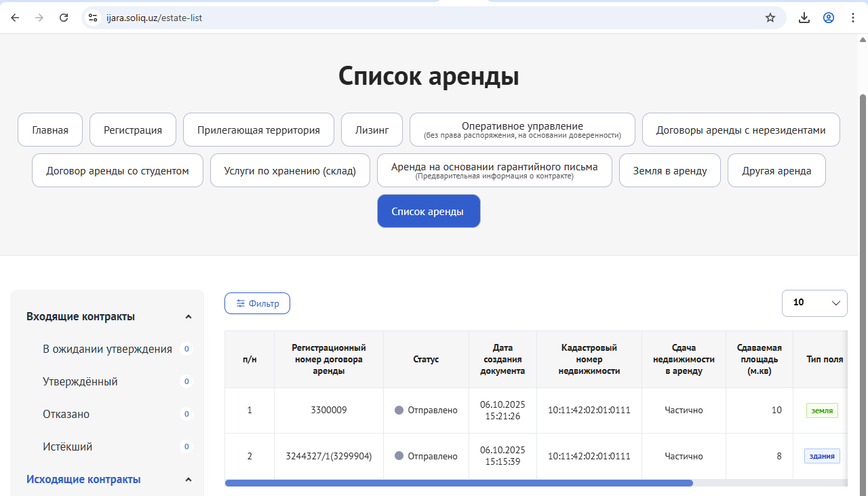Open the browser profile icon
The width and height of the screenshot is (868, 496).
click(829, 18)
